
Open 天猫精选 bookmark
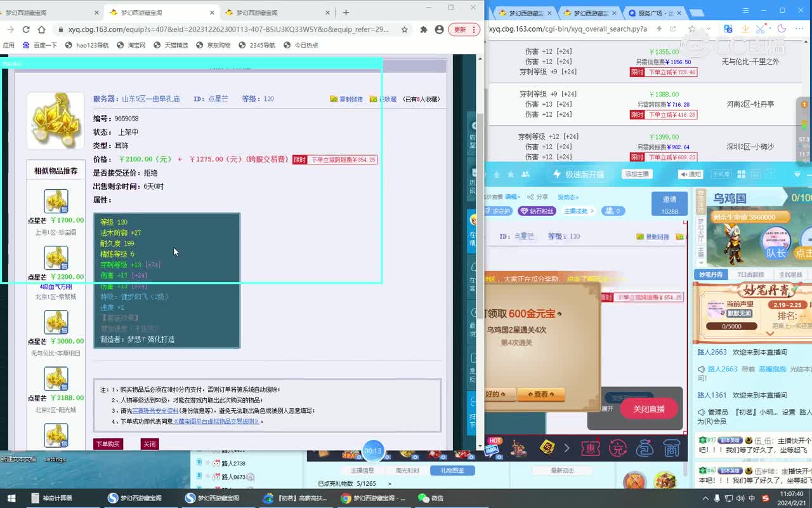[171, 45]
